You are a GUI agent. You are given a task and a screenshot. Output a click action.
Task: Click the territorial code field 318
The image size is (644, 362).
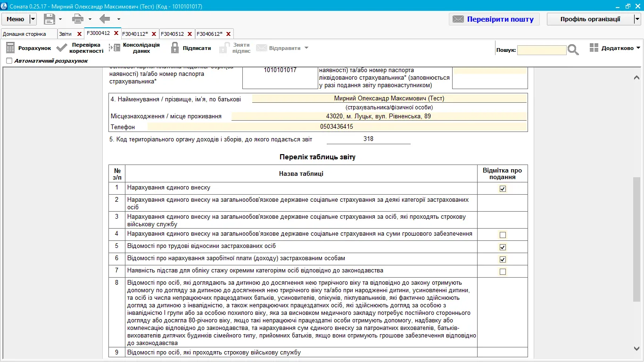pos(368,139)
